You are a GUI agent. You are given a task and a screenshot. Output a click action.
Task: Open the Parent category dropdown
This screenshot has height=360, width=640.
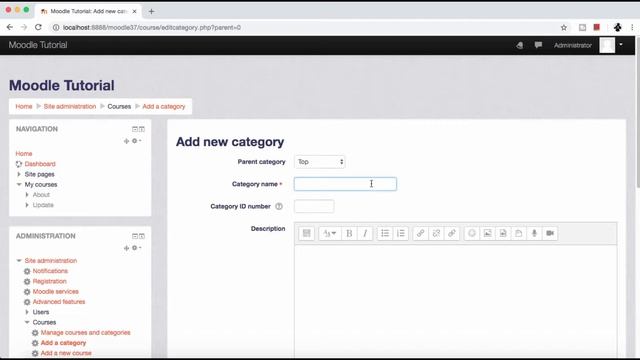tap(320, 162)
